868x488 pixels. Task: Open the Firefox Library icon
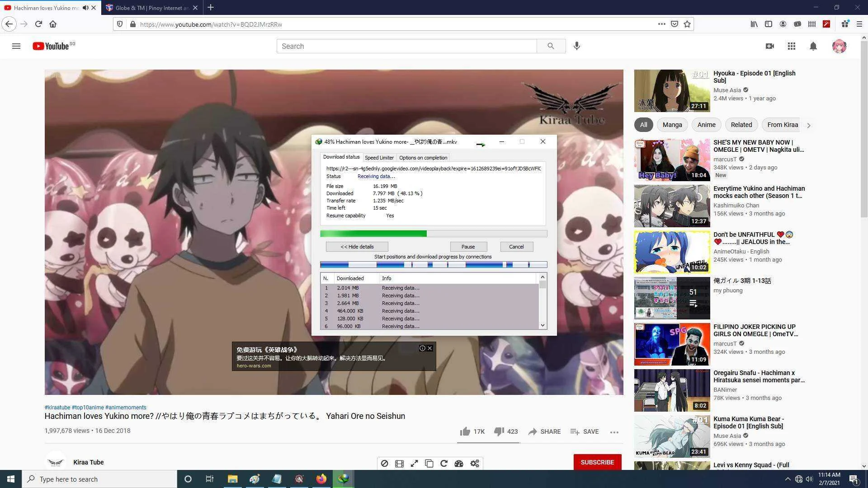754,24
